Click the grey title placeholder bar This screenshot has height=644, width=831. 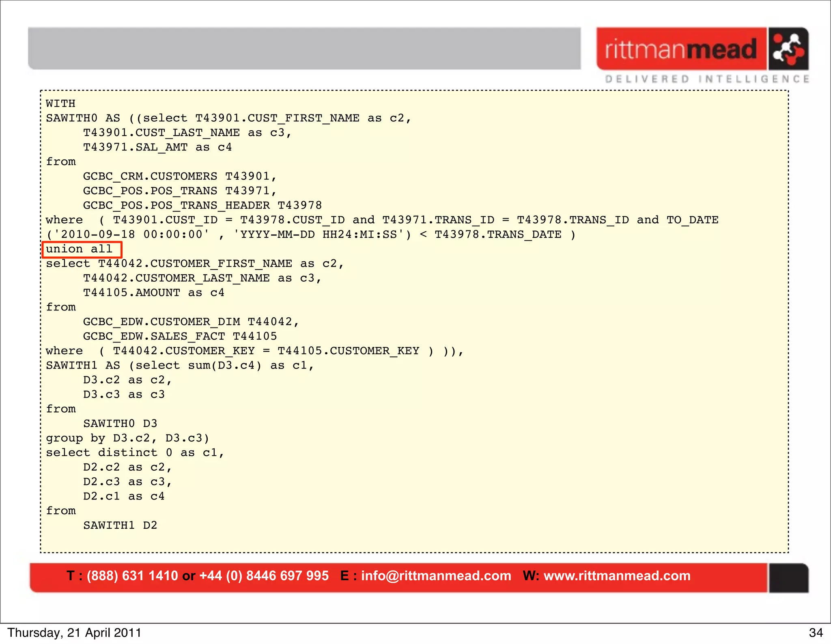pyautogui.click(x=304, y=49)
